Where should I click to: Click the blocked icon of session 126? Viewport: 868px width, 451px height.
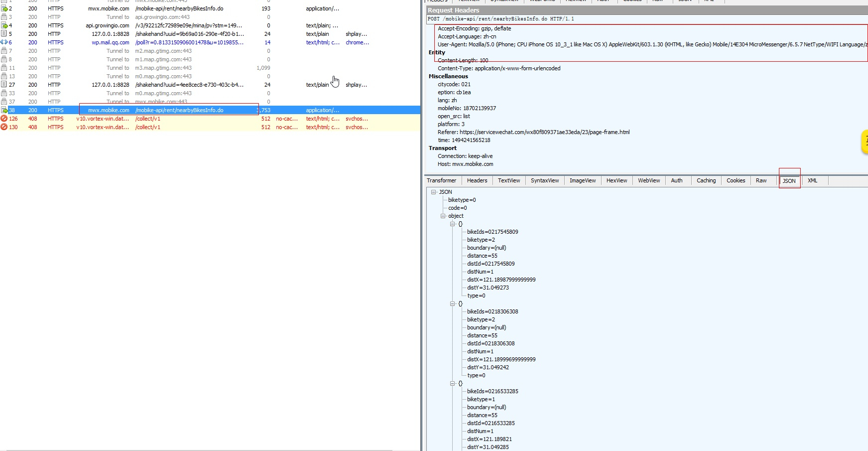tap(4, 119)
